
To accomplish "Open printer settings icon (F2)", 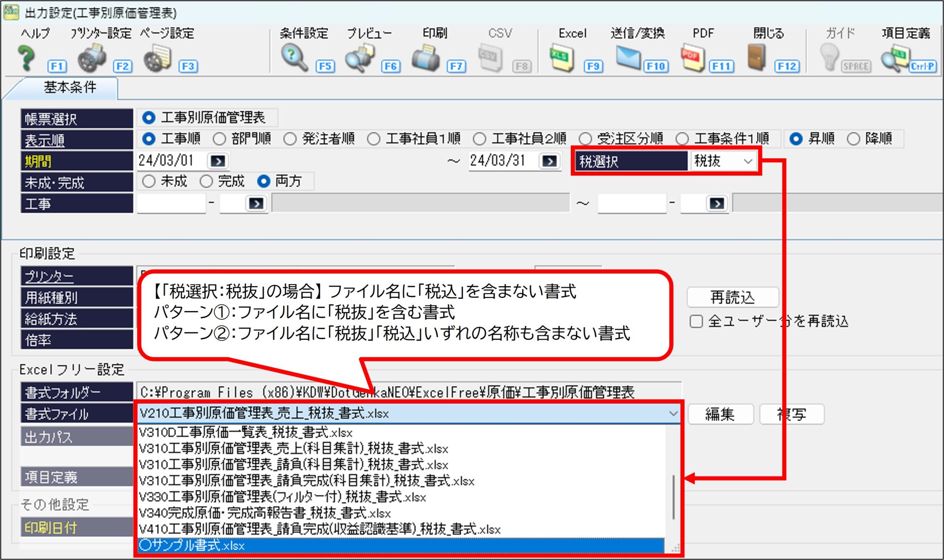I will [x=92, y=58].
